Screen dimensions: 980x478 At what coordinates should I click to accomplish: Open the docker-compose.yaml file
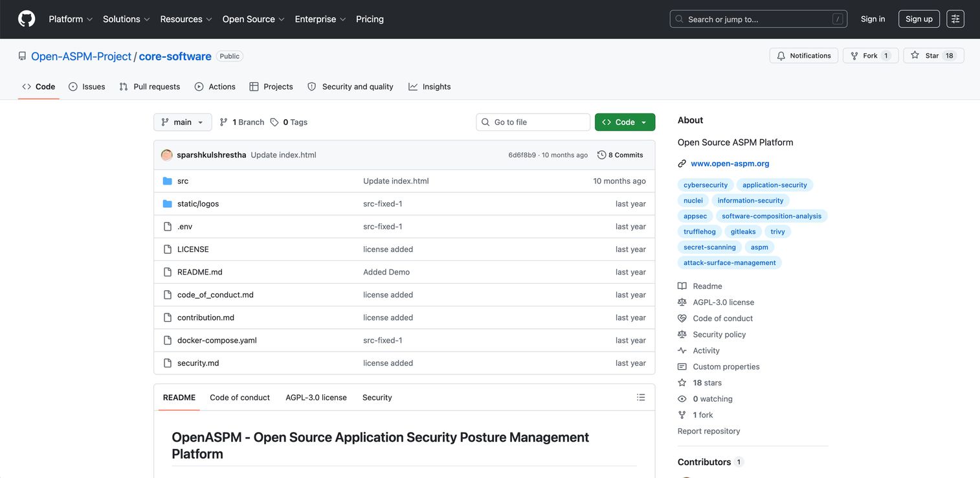coord(217,340)
